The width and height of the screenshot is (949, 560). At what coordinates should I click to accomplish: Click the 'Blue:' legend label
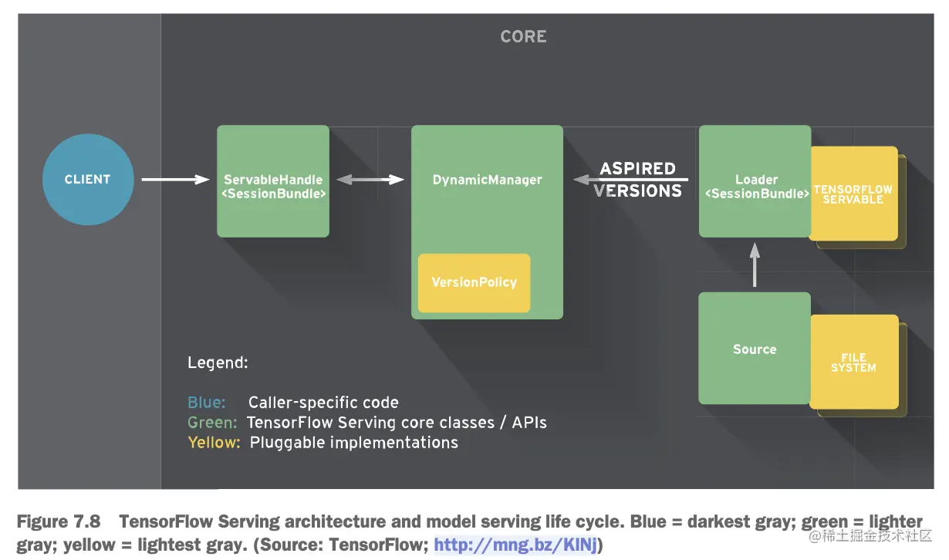(207, 403)
